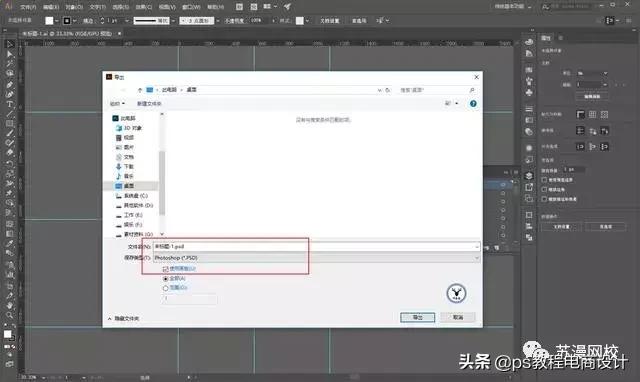
Task: Click the stroke color swatch in control bar
Action: click(x=67, y=20)
